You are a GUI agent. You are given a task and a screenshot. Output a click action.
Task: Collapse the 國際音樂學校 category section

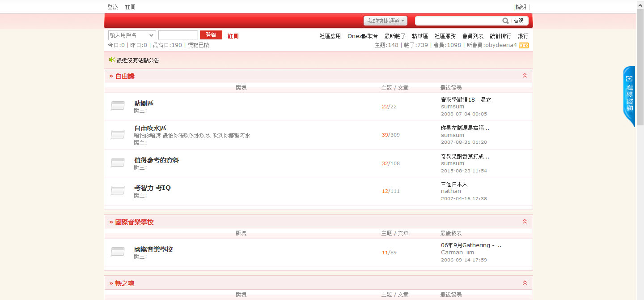pos(525,222)
